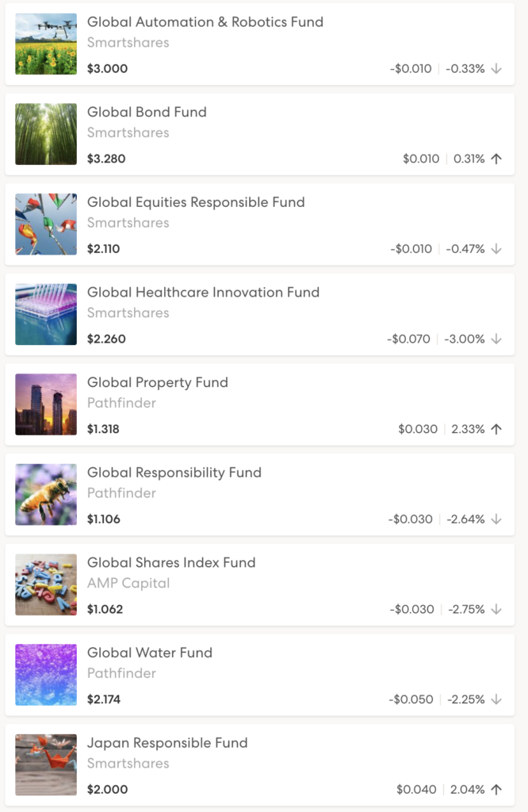Image resolution: width=528 pixels, height=812 pixels.
Task: Open the Global Bond Fund bamboo thumbnail
Action: 46,134
